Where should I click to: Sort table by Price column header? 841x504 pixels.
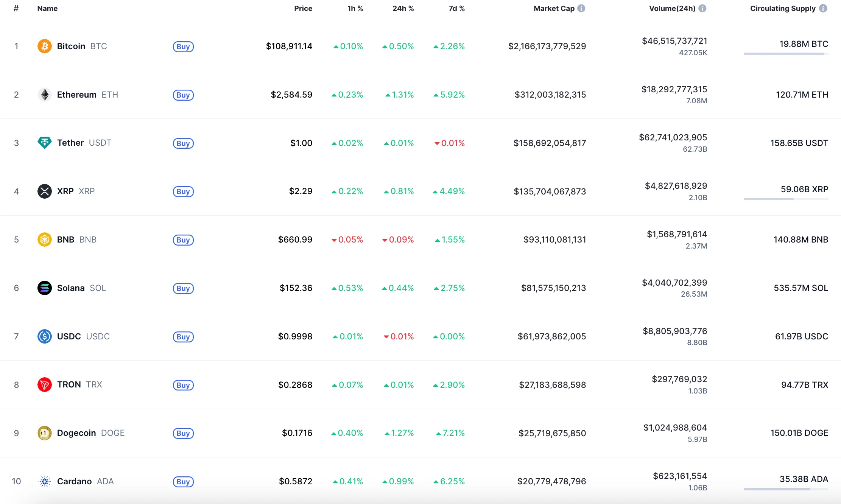[303, 8]
